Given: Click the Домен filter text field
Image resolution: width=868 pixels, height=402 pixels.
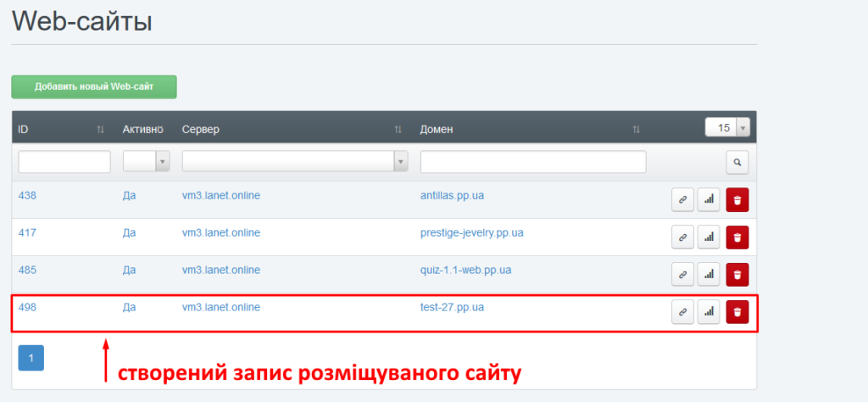Looking at the screenshot, I should 532,162.
